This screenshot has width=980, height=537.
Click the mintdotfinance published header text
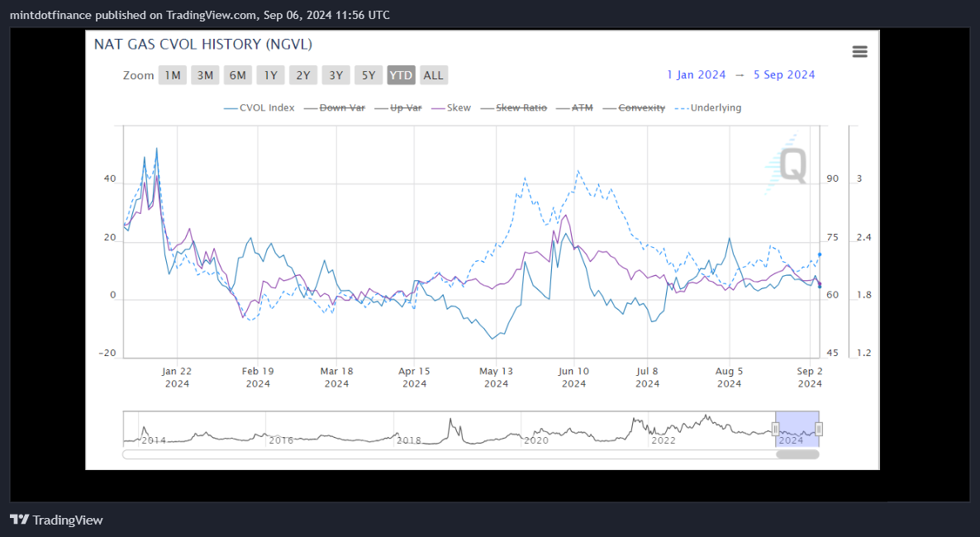coord(200,14)
